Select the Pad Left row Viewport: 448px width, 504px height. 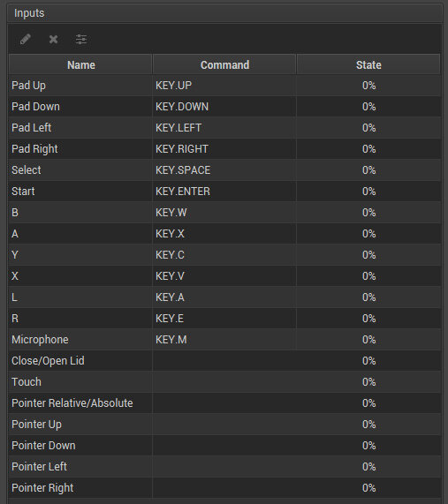[x=224, y=128]
